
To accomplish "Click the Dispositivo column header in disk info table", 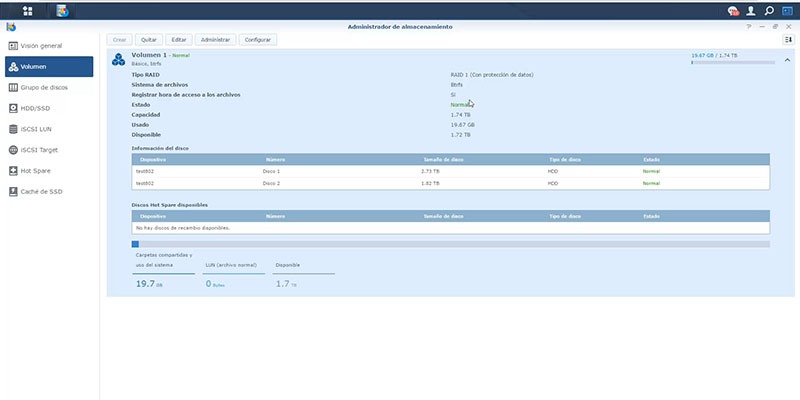I will point(153,160).
